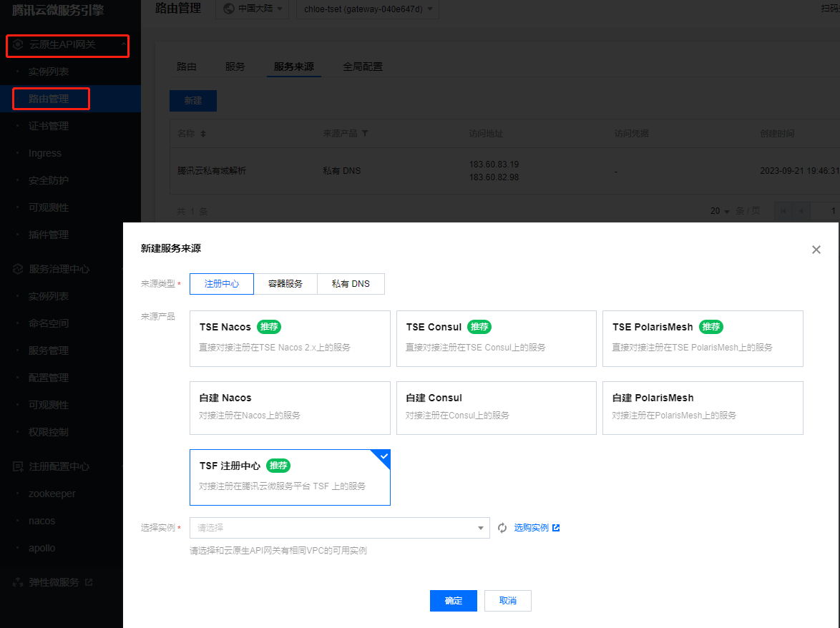Open 证书管理 in the sidebar
The height and width of the screenshot is (628, 840).
tap(49, 126)
